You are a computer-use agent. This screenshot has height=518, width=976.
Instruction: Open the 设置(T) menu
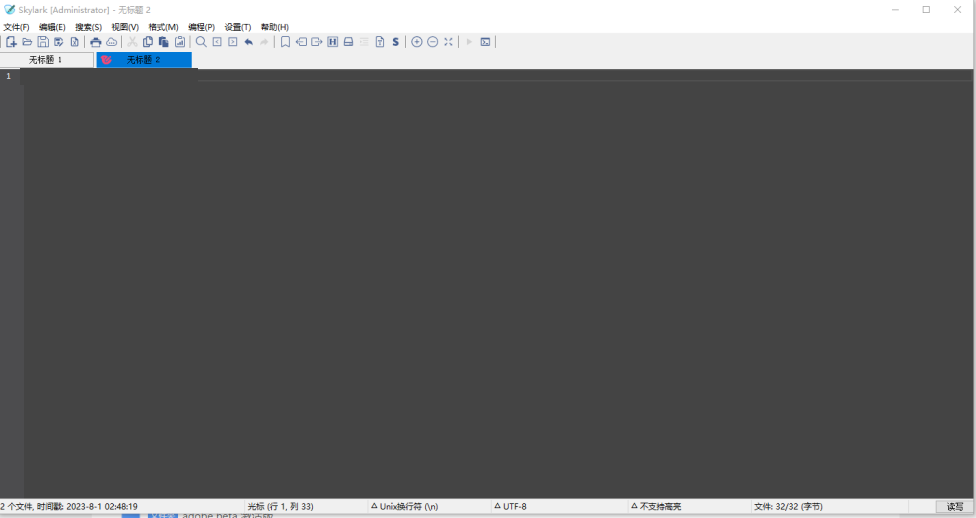(238, 27)
